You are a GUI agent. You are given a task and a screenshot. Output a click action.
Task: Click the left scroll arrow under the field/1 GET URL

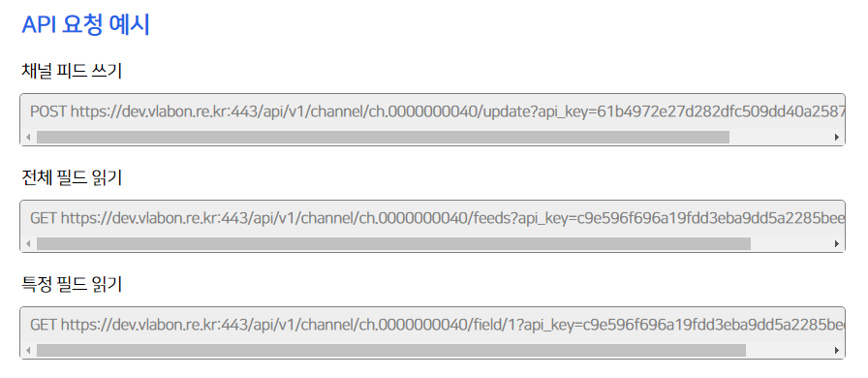pyautogui.click(x=28, y=350)
